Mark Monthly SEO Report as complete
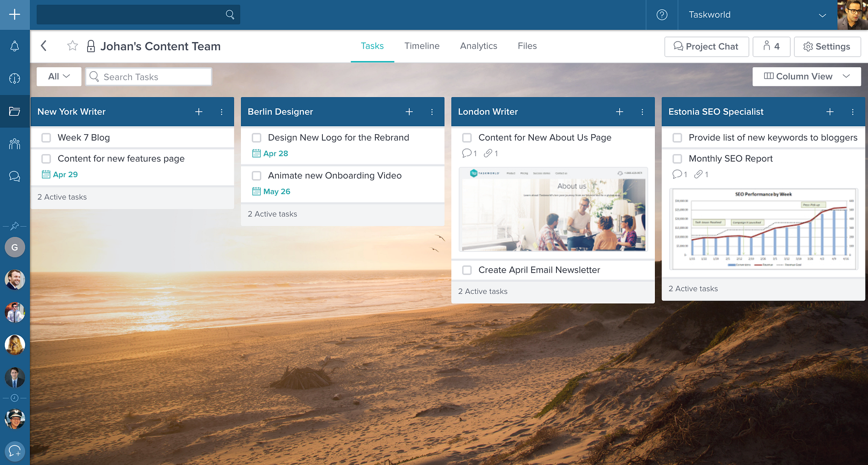The width and height of the screenshot is (868, 465). pos(677,158)
